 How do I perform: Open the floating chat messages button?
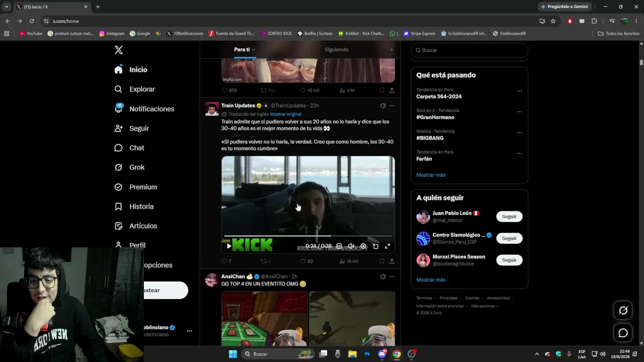[x=623, y=333]
